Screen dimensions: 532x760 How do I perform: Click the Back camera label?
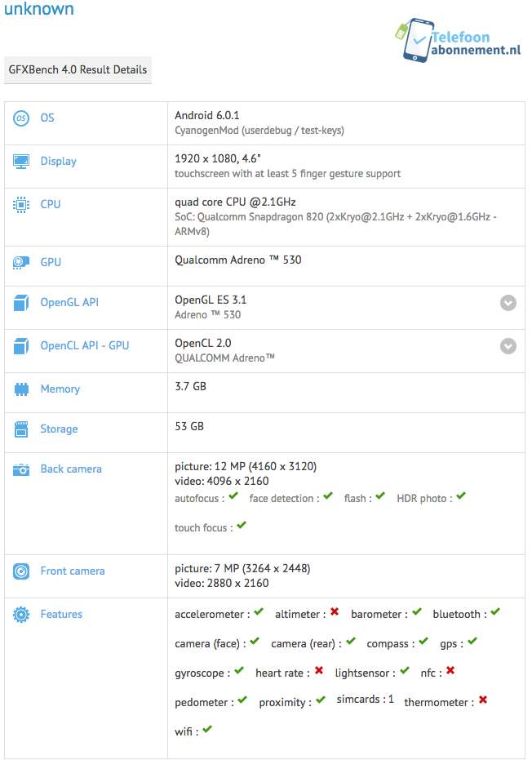tap(71, 469)
